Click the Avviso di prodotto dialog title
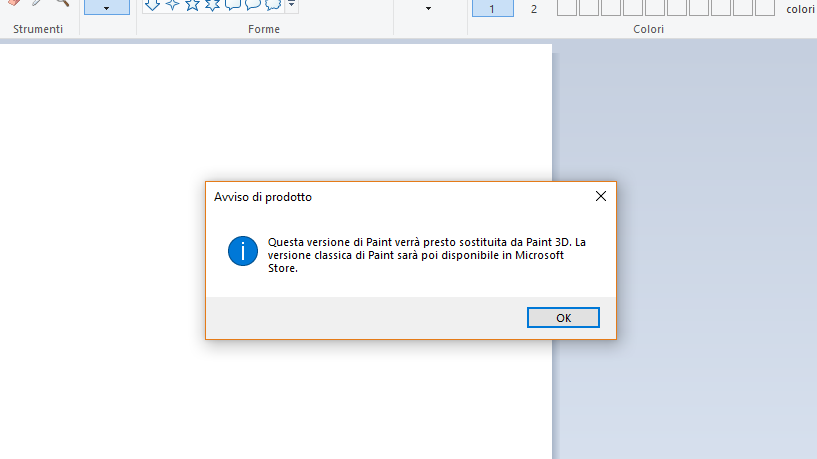This screenshot has width=817, height=459. tap(263, 197)
